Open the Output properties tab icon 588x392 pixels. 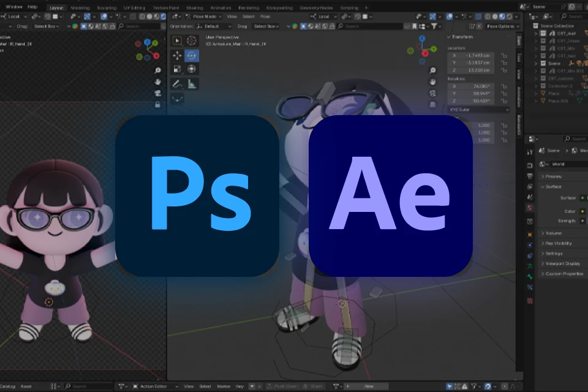coord(530,176)
